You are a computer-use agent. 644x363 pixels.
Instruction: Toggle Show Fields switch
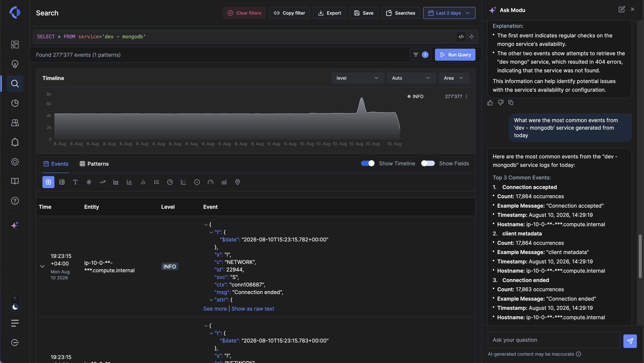(x=428, y=163)
